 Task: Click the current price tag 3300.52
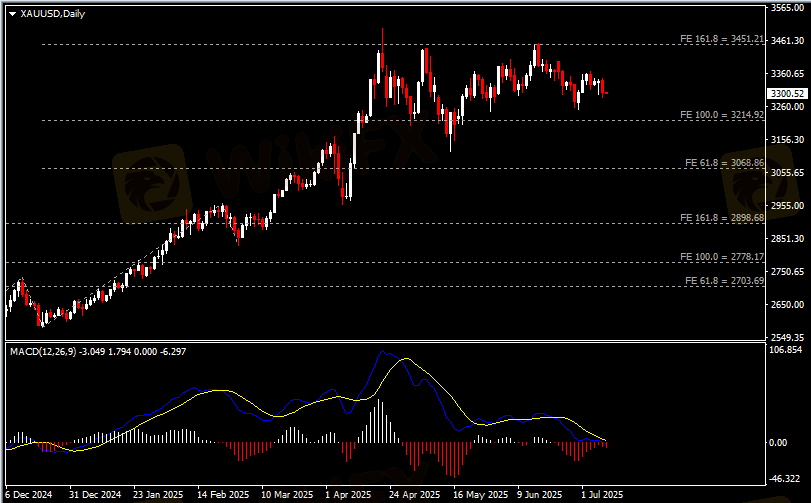(x=787, y=94)
